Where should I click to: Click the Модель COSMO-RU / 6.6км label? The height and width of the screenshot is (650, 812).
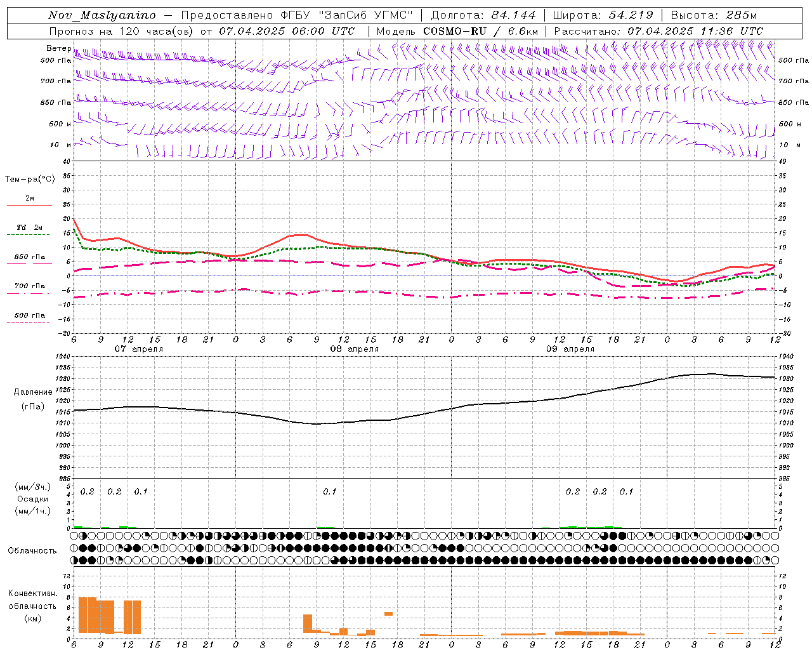coord(457,31)
